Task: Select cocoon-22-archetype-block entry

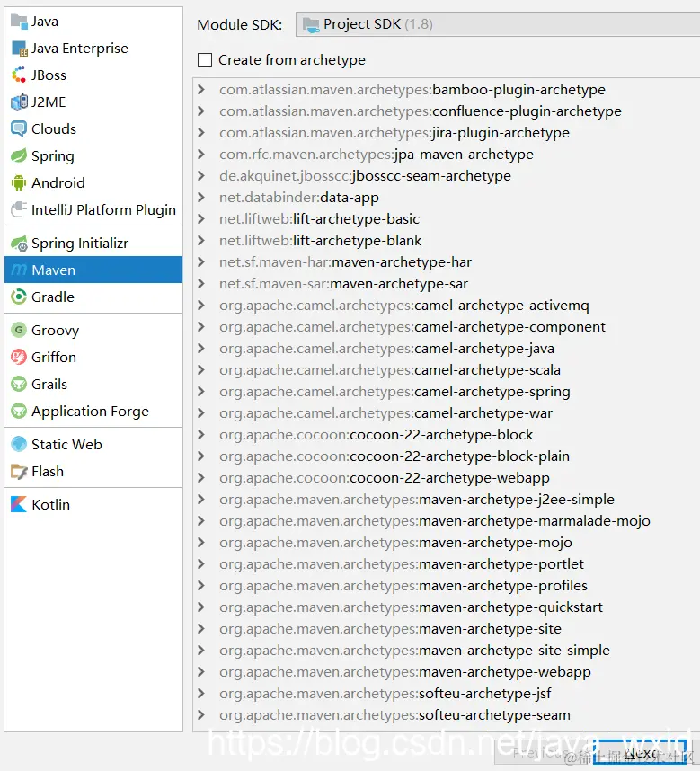Action: point(376,435)
